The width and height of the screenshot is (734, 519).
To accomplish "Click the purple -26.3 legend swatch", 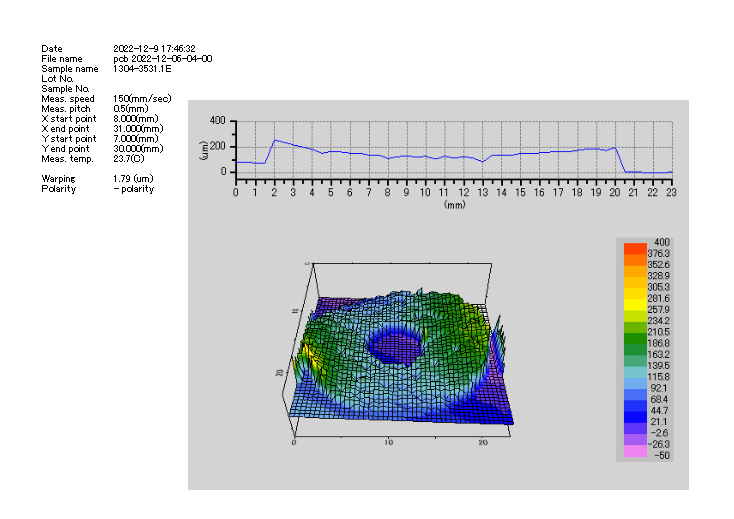I will coord(636,442).
